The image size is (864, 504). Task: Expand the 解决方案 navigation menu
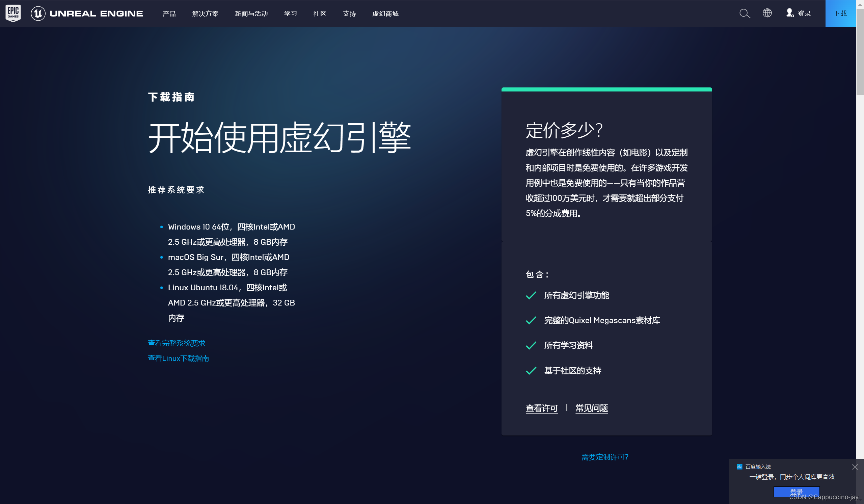click(x=205, y=14)
